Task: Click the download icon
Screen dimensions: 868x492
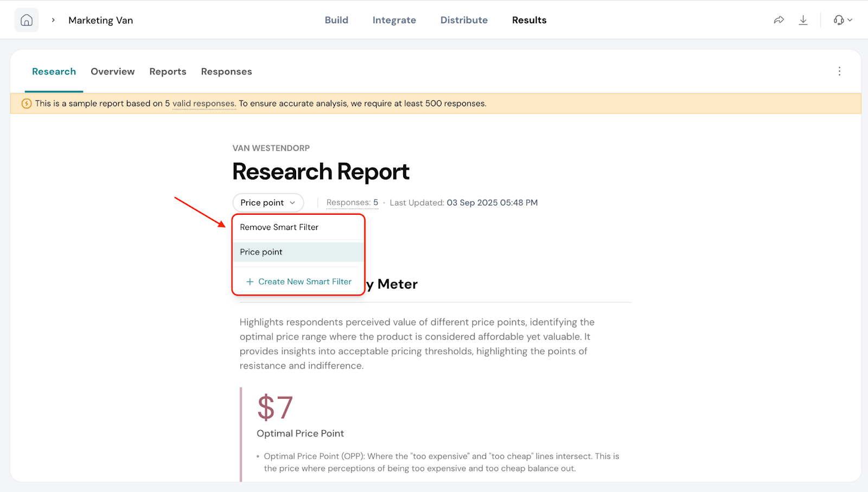Action: [803, 20]
